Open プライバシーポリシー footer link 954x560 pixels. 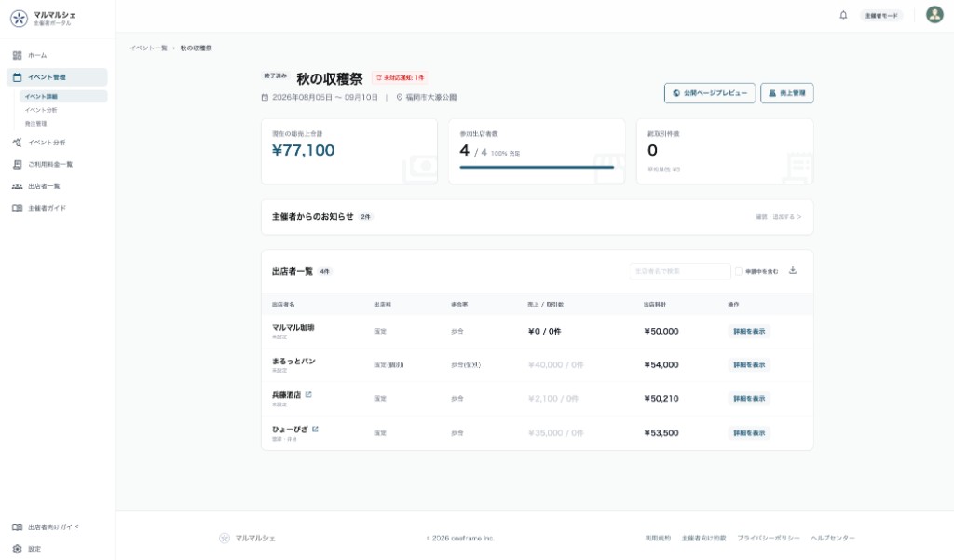769,538
